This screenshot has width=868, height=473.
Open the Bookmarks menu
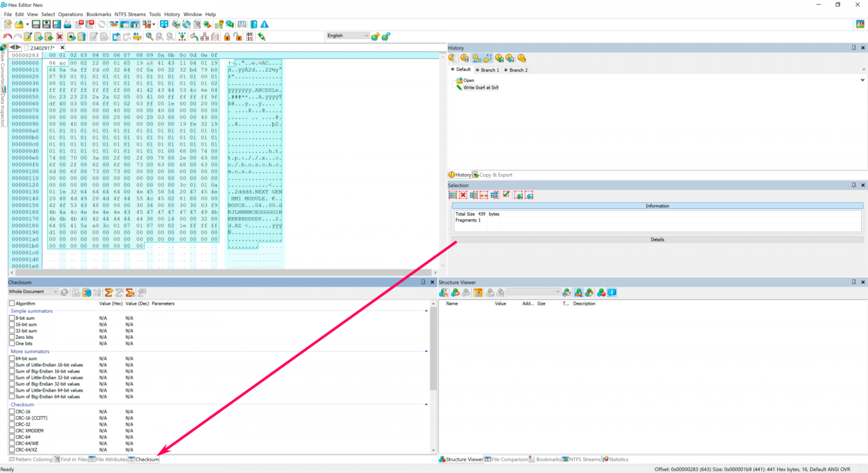[x=99, y=14]
